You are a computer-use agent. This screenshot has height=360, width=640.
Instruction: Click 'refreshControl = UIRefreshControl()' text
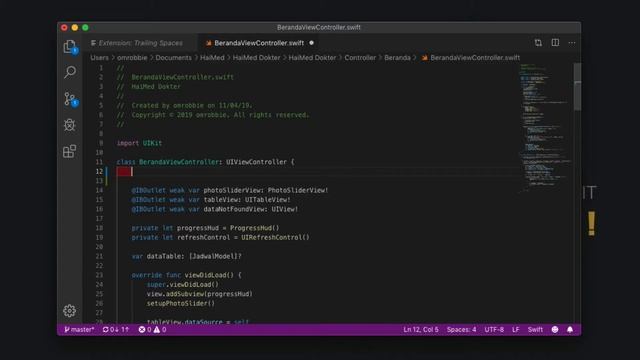[243, 237]
